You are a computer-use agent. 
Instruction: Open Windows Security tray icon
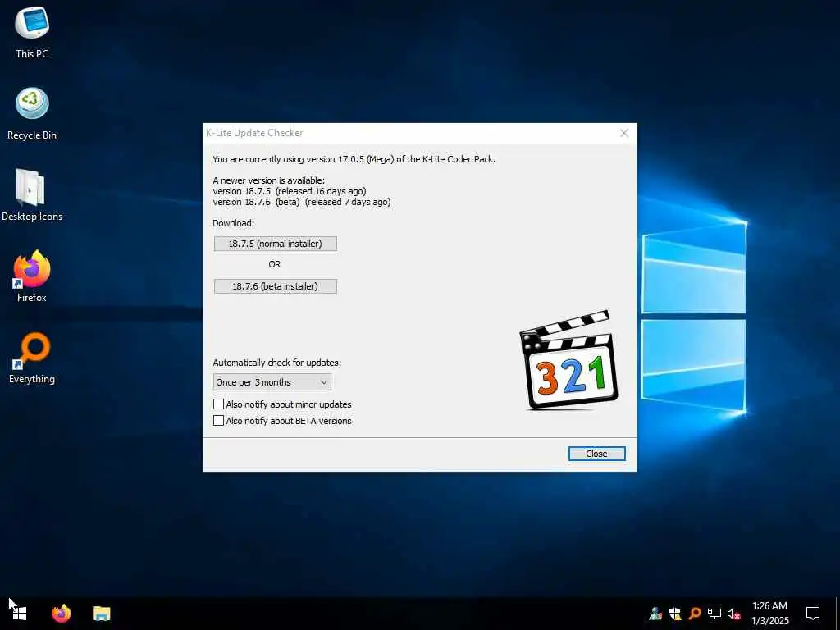[675, 614]
